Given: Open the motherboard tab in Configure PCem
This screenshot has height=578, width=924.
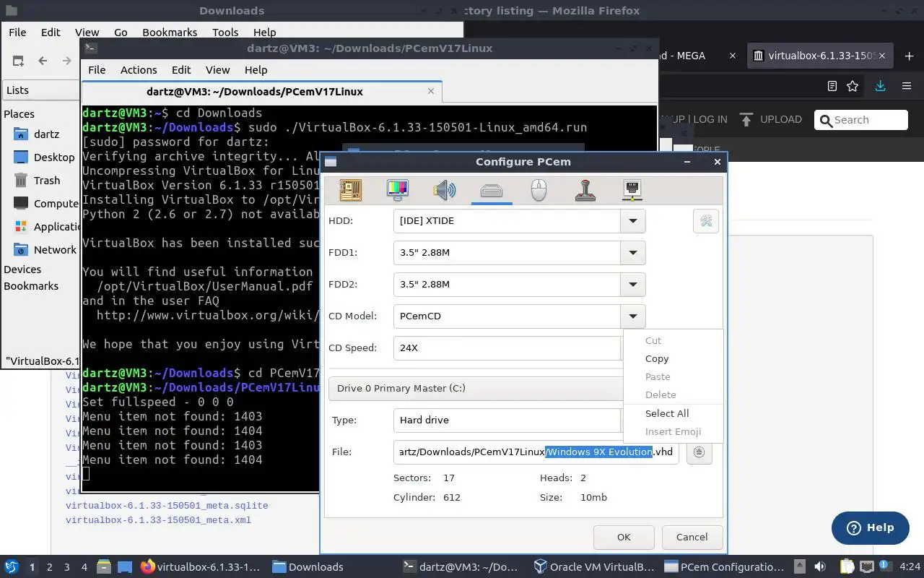Looking at the screenshot, I should [351, 190].
